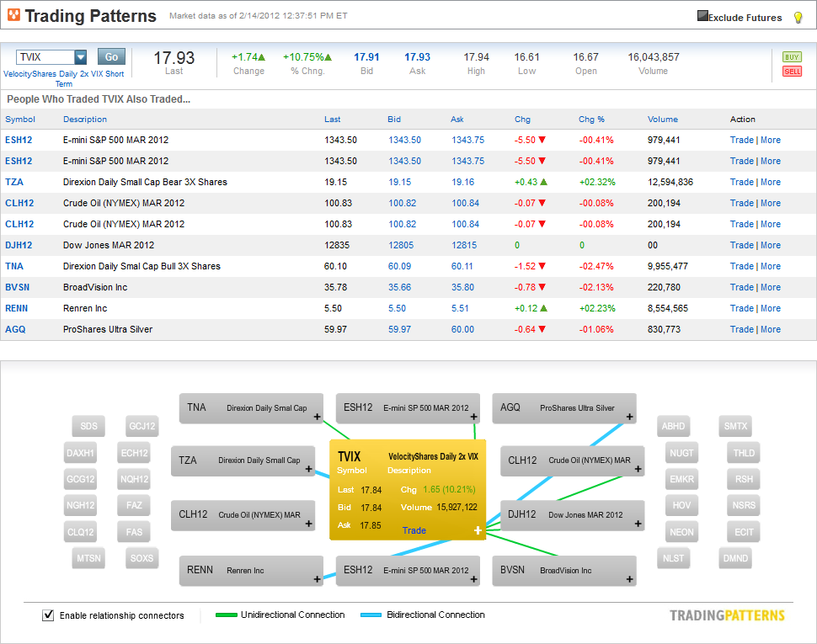The image size is (817, 644).
Task: Click the 60.09 bid price for TNA
Action: point(399,266)
